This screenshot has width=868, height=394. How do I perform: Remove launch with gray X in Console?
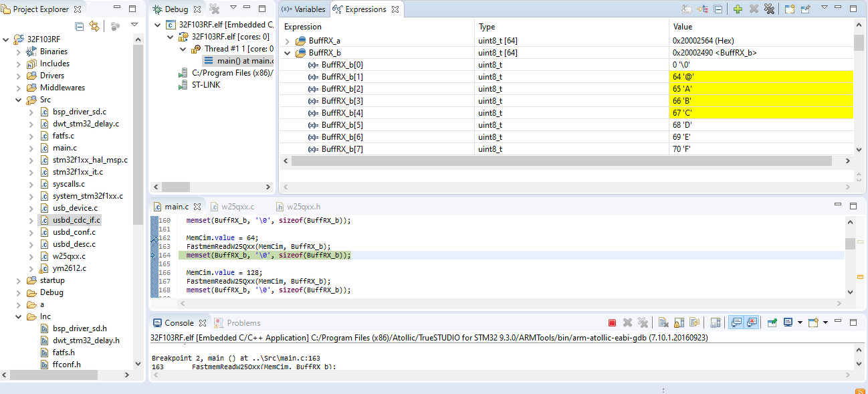(x=627, y=322)
